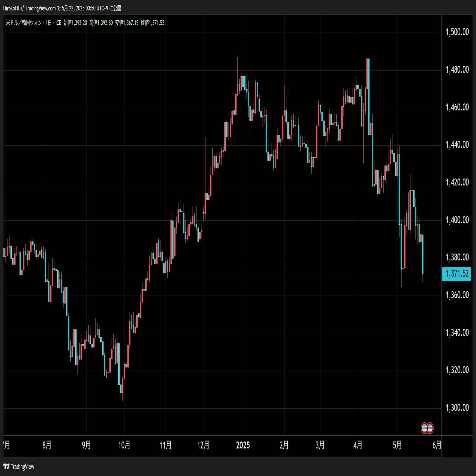Select the 1,360.00 price axis label
Image resolution: width=476 pixels, height=476 pixels.
coord(457,295)
